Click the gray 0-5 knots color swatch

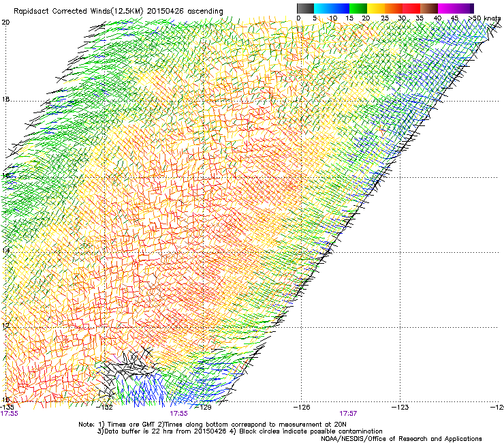click(x=305, y=8)
